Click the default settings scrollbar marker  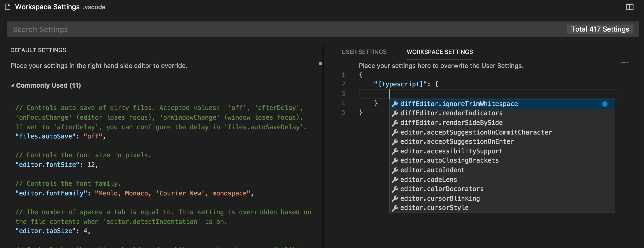pyautogui.click(x=320, y=64)
